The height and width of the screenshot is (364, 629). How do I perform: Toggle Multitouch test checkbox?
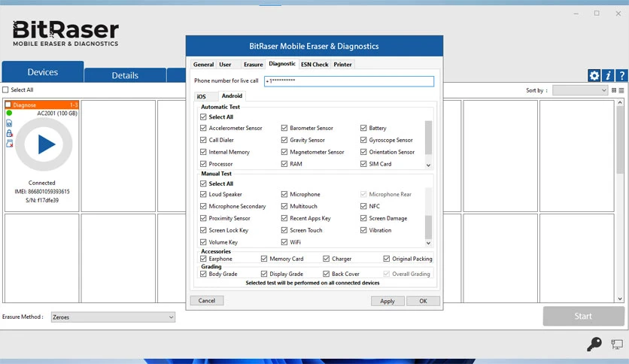tap(284, 206)
